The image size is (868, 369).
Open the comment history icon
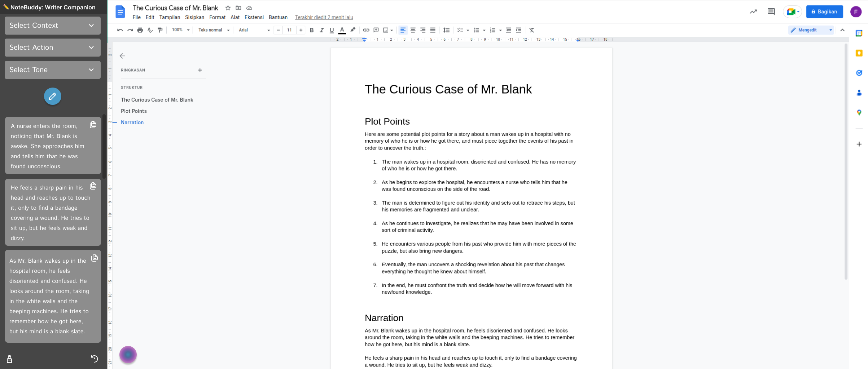771,12
